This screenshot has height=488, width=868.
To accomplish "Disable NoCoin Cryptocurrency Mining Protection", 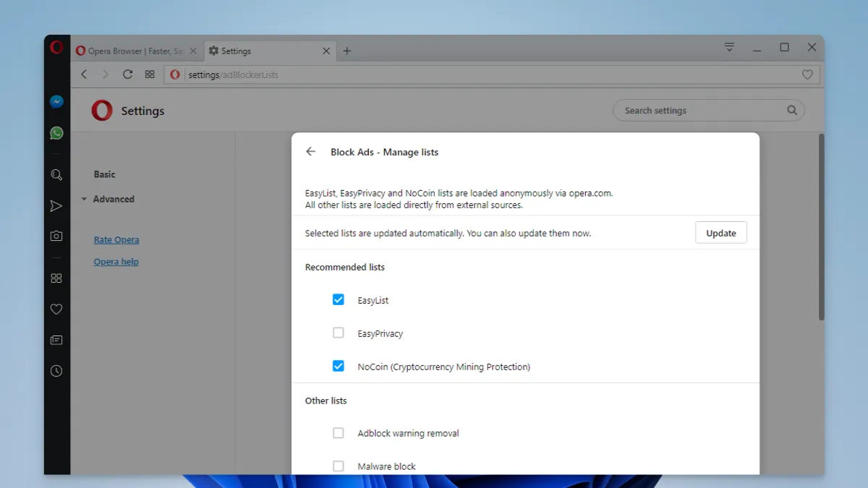I will [x=338, y=367].
